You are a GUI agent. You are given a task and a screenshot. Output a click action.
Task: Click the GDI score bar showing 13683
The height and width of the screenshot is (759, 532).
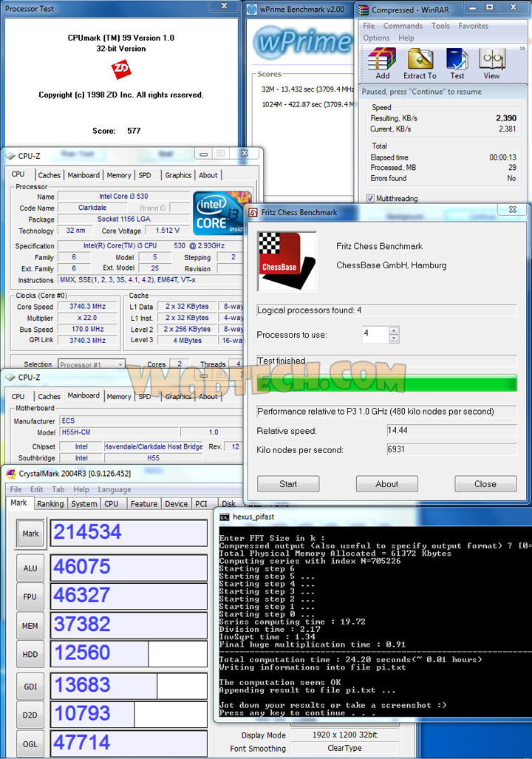click(129, 686)
